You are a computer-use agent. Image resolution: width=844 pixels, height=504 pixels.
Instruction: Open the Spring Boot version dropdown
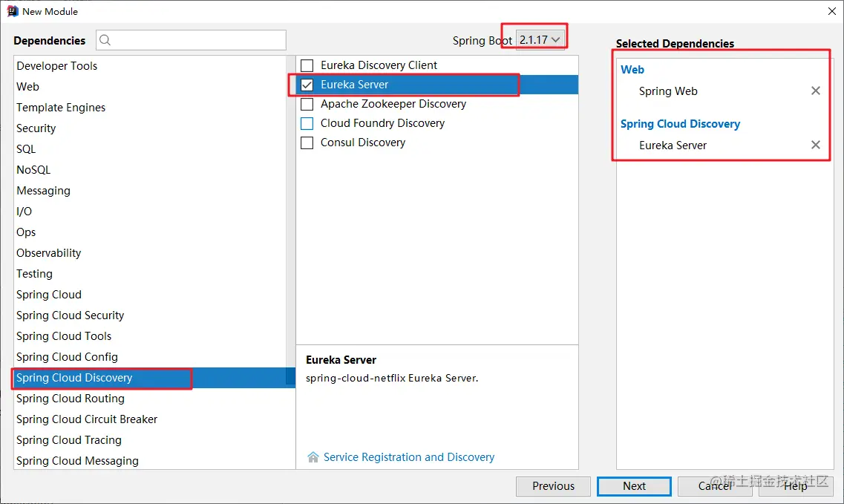540,40
